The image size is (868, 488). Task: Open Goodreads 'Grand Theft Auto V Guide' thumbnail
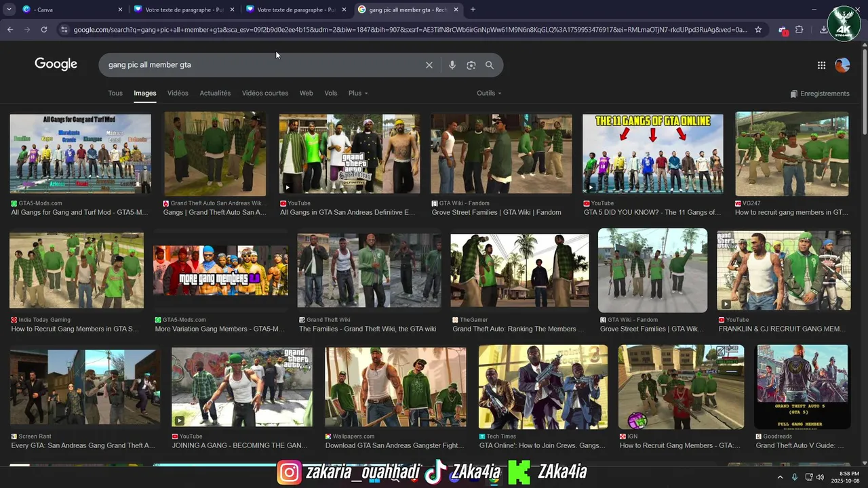click(802, 387)
